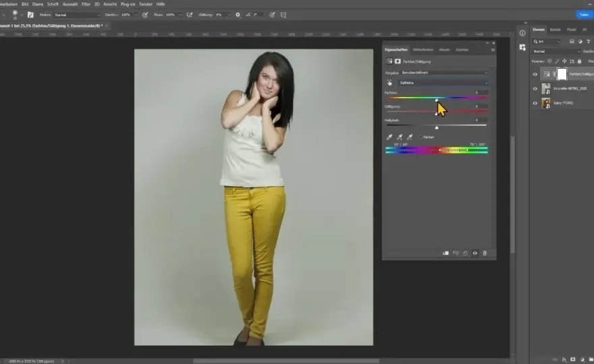The image size is (594, 364).
Task: Filter layers by adjustment layer icon
Action: [580, 41]
